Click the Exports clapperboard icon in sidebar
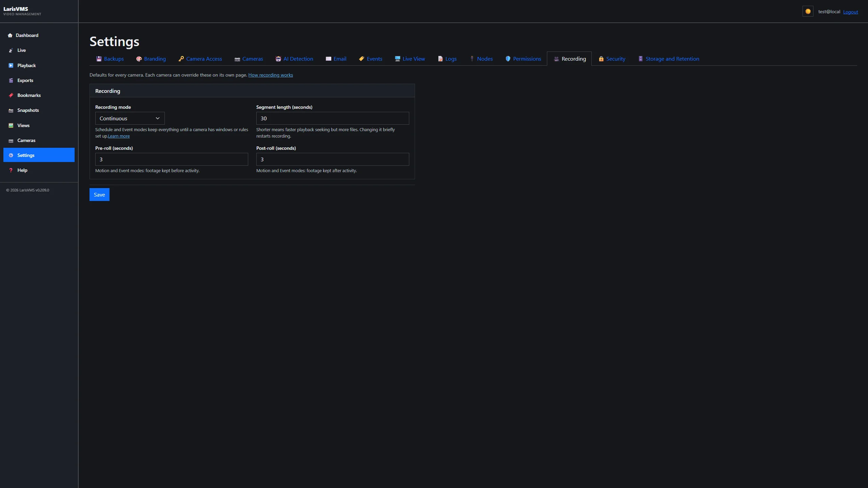Viewport: 868px width, 488px height. click(11, 80)
